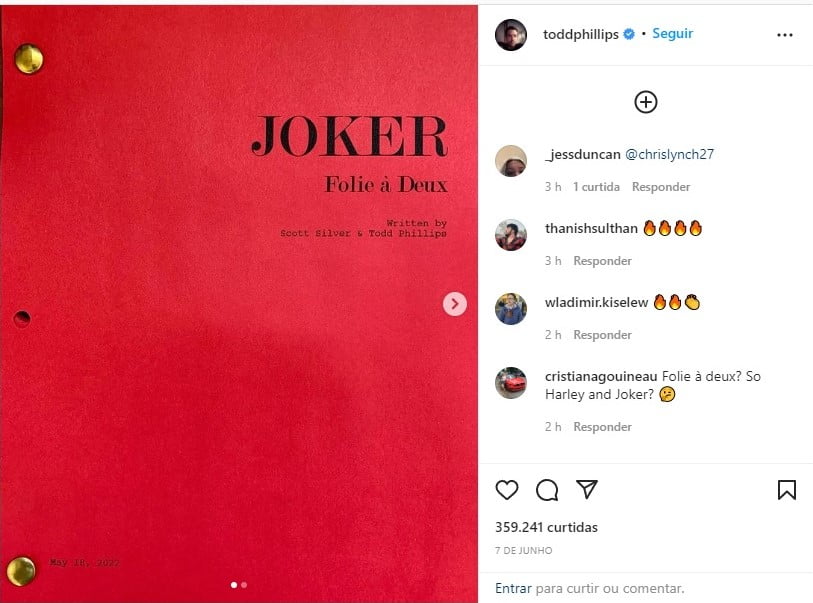
Task: Open toddphillips profile picture
Action: pyautogui.click(x=511, y=35)
